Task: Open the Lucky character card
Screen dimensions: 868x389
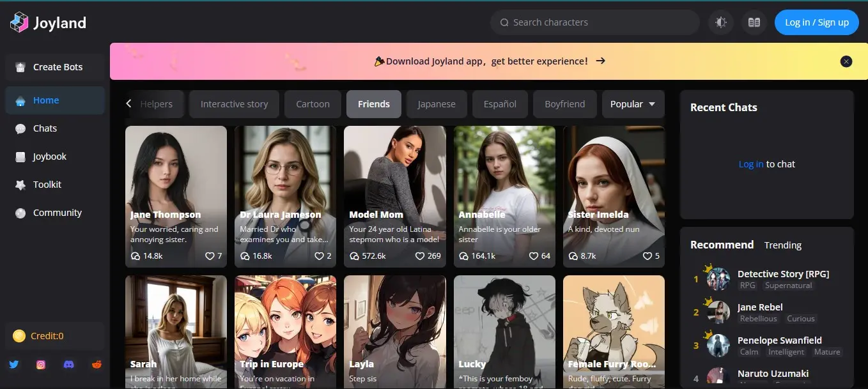Action: pyautogui.click(x=504, y=332)
